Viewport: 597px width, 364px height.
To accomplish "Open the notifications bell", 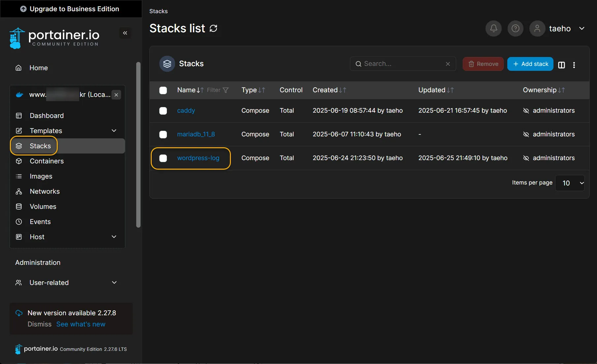I will point(493,28).
